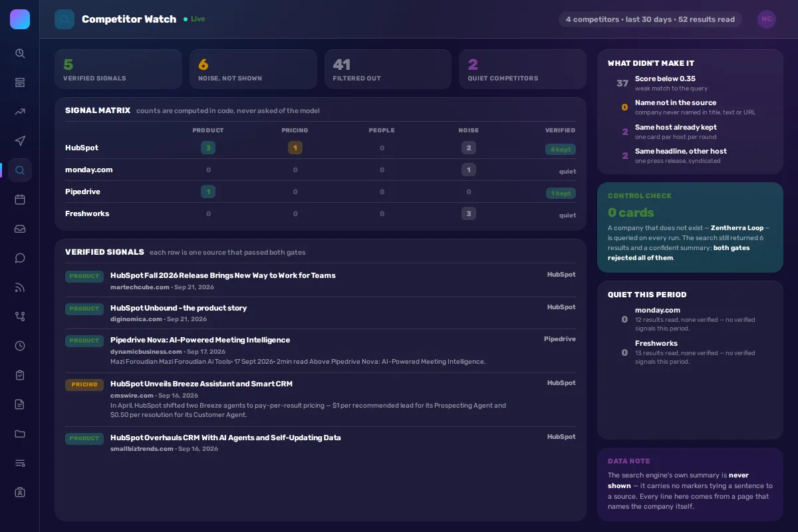Viewport: 798px width, 532px height.
Task: Click Pipedrive's Product count badge 1
Action: coord(208,192)
